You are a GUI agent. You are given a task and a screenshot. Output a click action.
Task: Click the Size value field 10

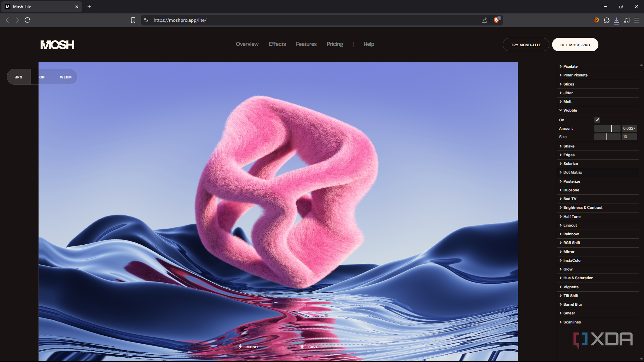pyautogui.click(x=630, y=137)
